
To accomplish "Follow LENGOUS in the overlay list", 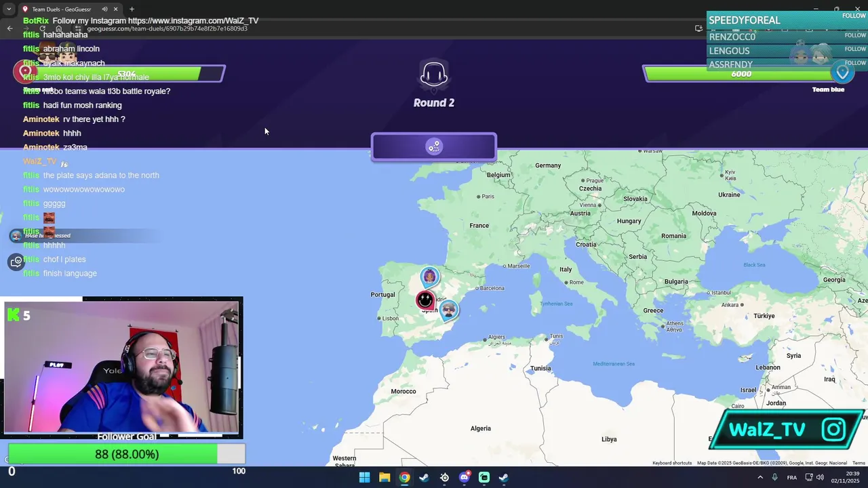I will coord(854,49).
